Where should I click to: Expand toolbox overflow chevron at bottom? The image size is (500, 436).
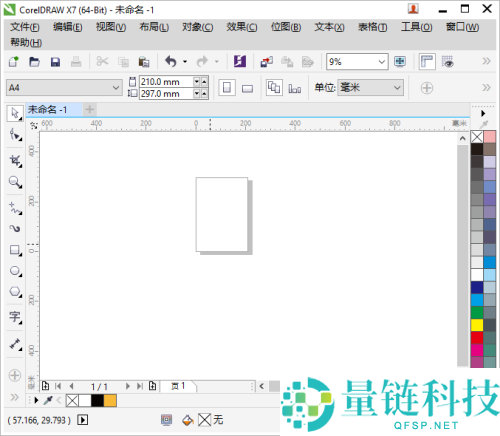(14, 397)
